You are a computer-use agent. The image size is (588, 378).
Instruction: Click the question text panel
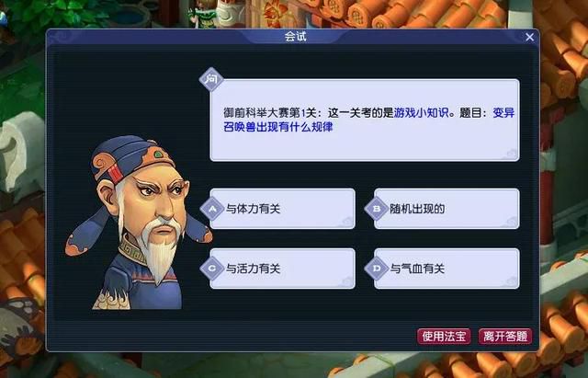click(x=365, y=120)
